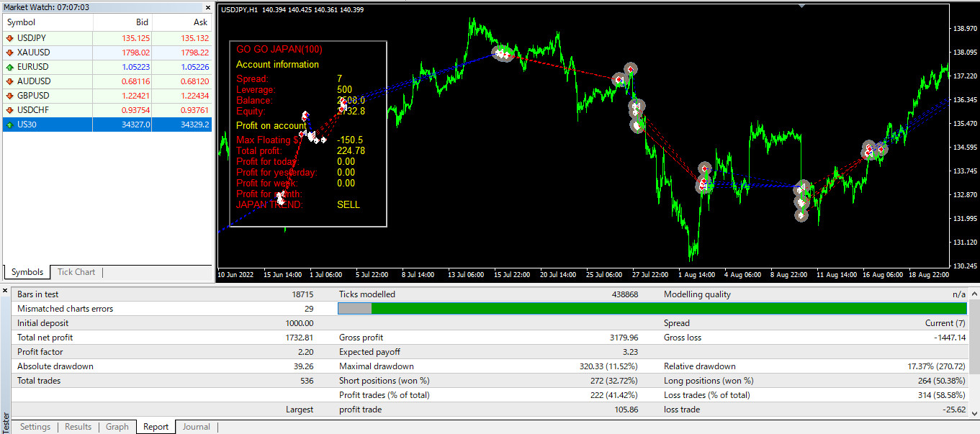Click the GBPUSD symbol arrow icon
Viewport: 980px width, 434px height.
(x=9, y=96)
